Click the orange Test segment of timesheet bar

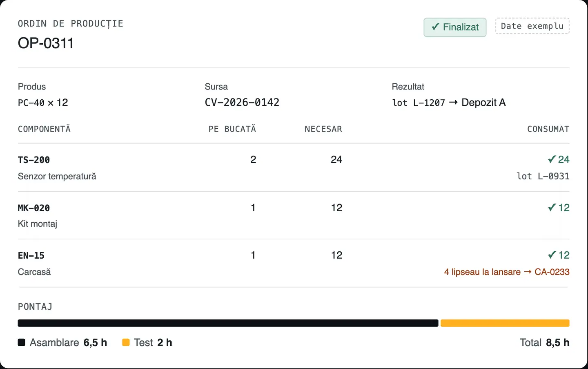coord(505,323)
